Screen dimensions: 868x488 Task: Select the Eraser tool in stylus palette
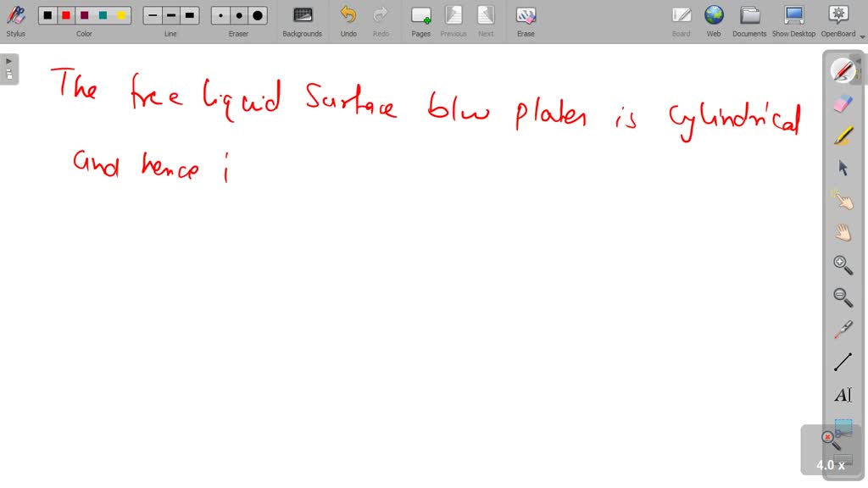click(843, 103)
